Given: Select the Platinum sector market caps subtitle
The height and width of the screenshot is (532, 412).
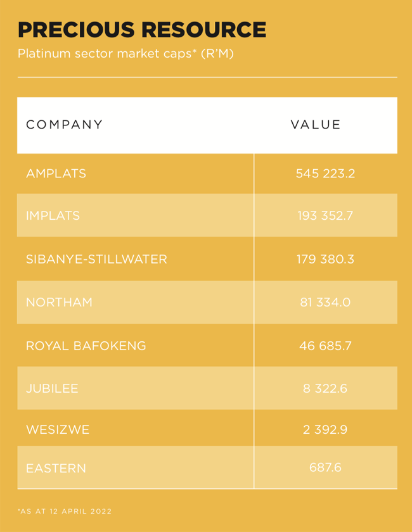Looking at the screenshot, I should click(x=126, y=54).
